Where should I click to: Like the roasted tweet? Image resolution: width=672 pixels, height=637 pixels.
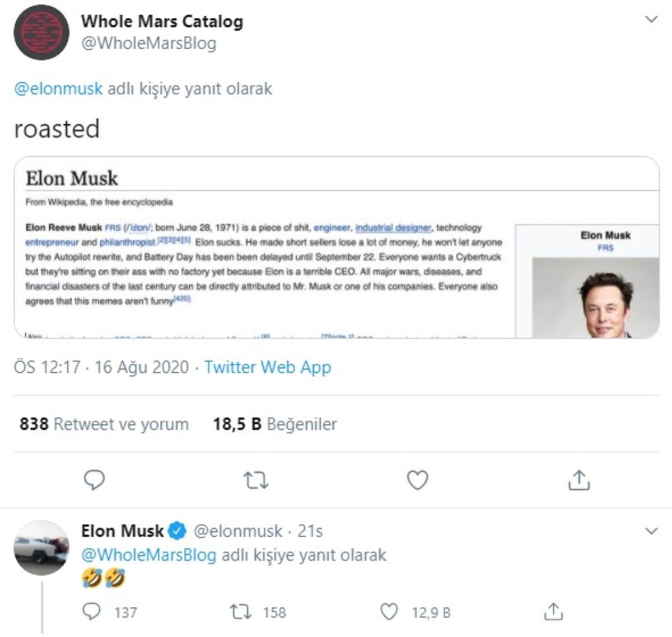417,479
